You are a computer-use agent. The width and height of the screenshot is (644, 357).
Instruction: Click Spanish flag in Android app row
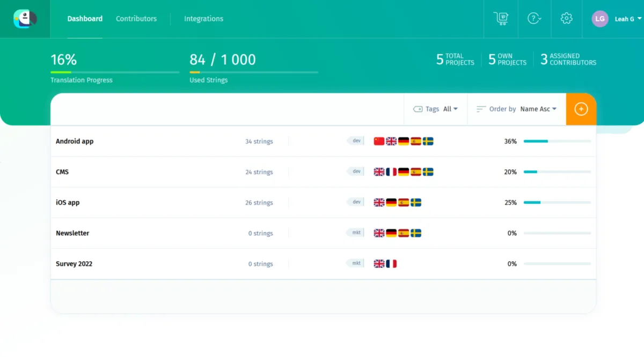point(416,142)
